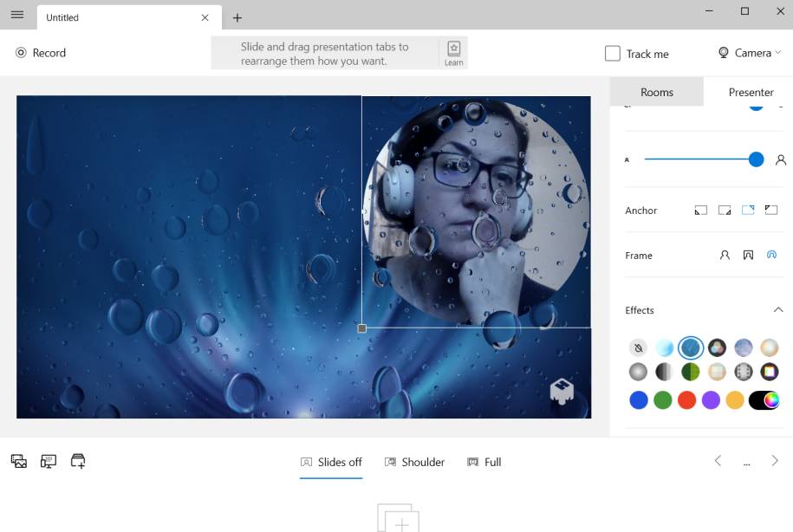Select the bottom-left anchor position icon

point(701,211)
